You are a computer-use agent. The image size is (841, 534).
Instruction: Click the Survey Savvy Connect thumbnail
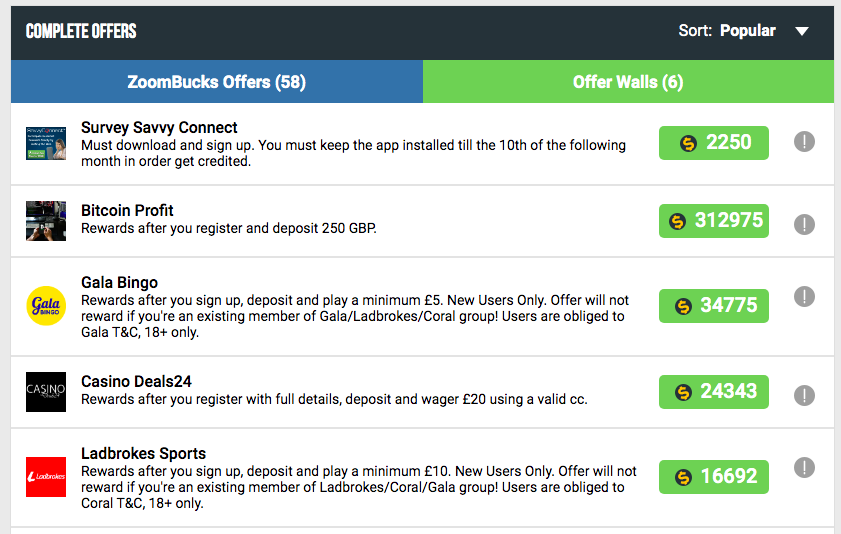pos(46,143)
